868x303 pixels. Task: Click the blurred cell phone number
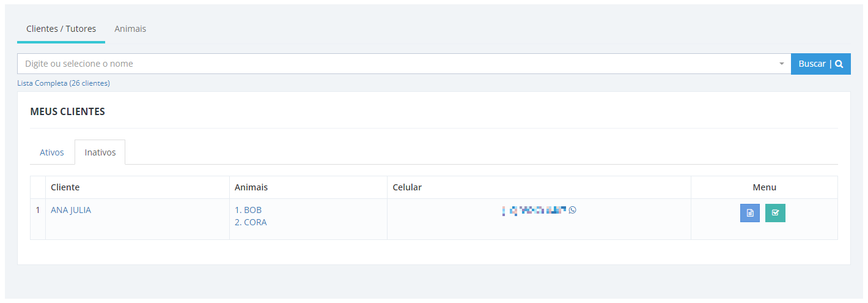point(534,210)
